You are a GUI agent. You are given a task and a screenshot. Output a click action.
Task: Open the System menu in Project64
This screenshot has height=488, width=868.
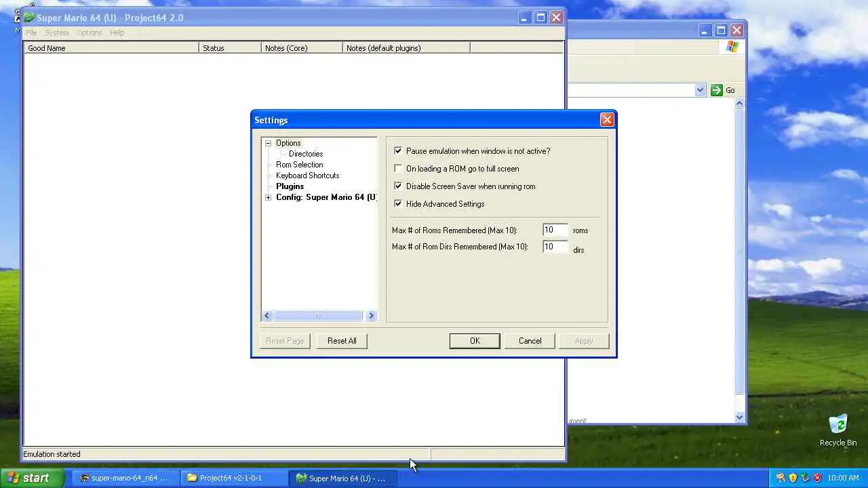click(57, 33)
